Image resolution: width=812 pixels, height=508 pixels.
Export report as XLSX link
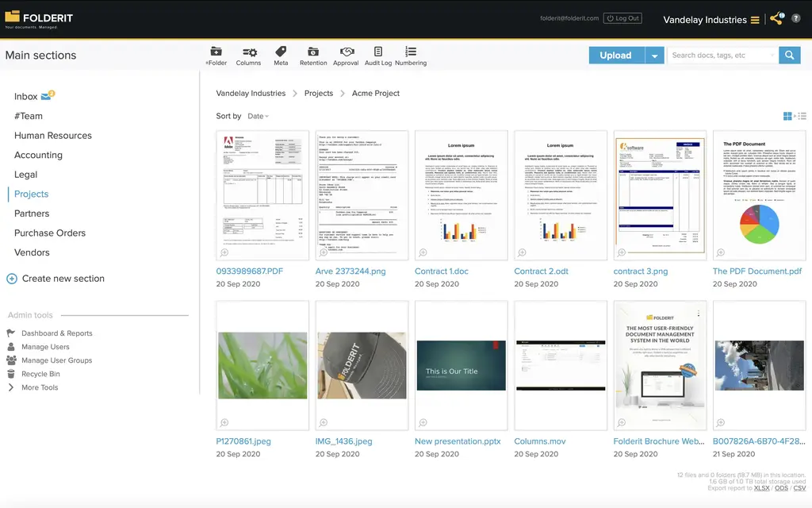[762, 488]
